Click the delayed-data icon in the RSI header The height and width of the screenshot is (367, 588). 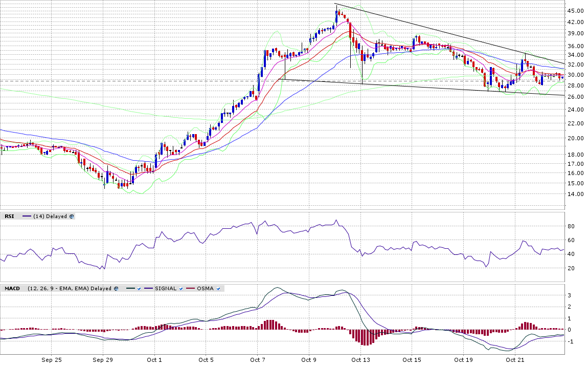tap(72, 217)
